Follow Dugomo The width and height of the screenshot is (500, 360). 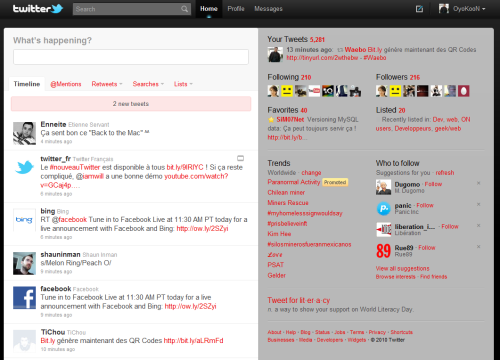(433, 184)
